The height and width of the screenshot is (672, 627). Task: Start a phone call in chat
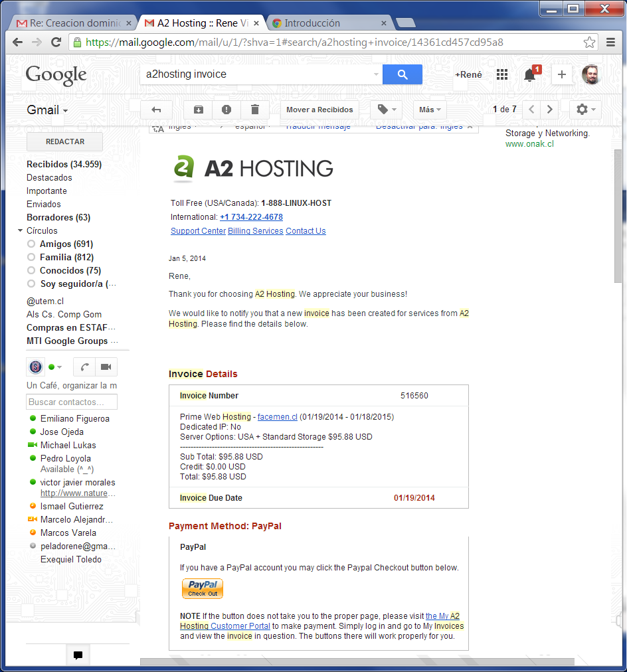[x=84, y=367]
